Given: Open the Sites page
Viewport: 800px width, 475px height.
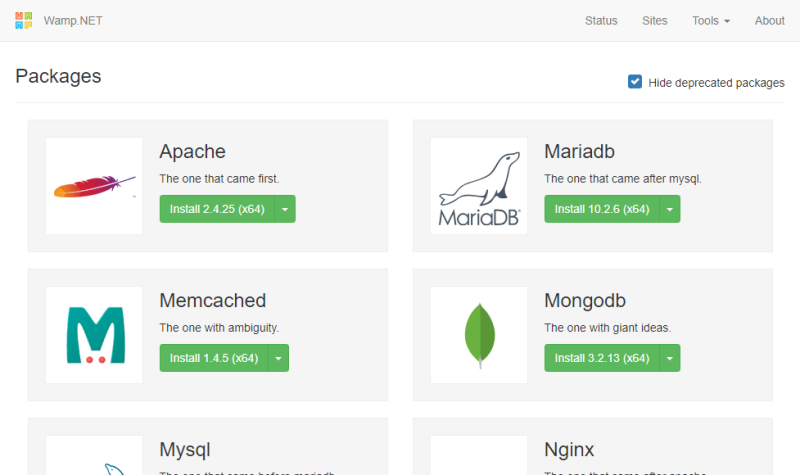Looking at the screenshot, I should (655, 21).
